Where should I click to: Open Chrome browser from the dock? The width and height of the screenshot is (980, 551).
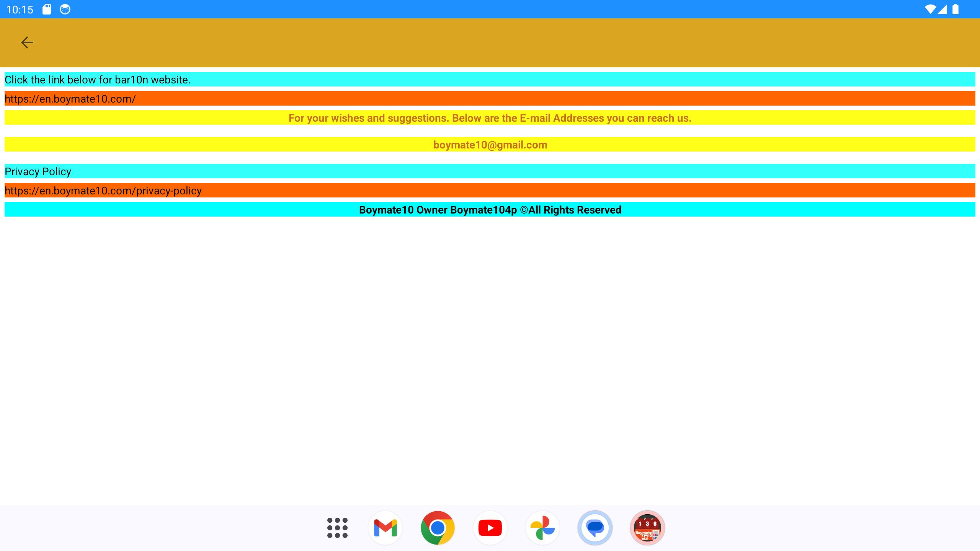coord(438,528)
